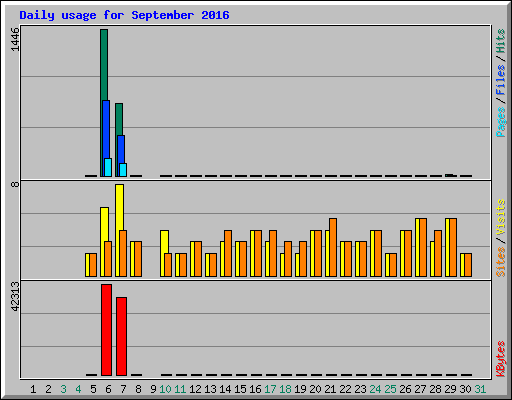
Task: Click green day label 31
Action: click(480, 389)
